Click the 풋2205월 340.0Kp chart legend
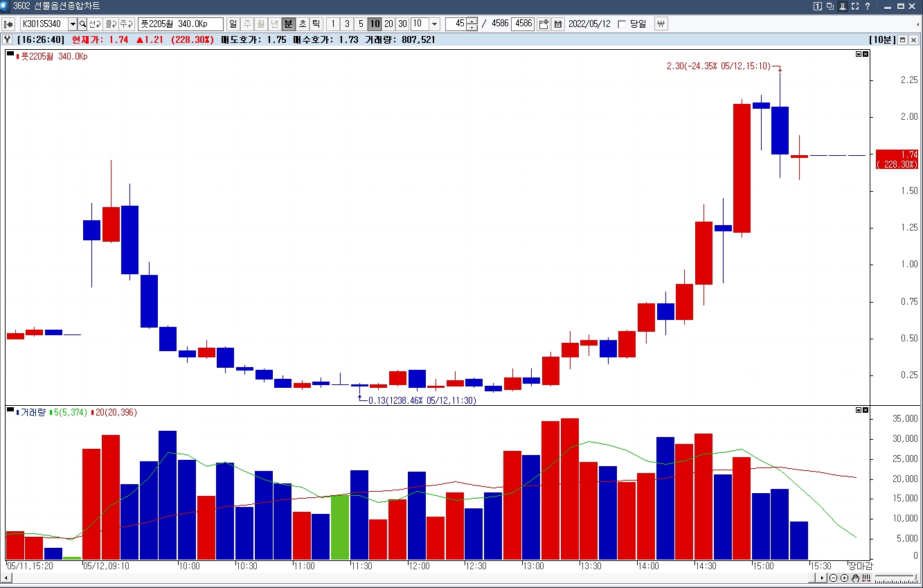 (51, 56)
